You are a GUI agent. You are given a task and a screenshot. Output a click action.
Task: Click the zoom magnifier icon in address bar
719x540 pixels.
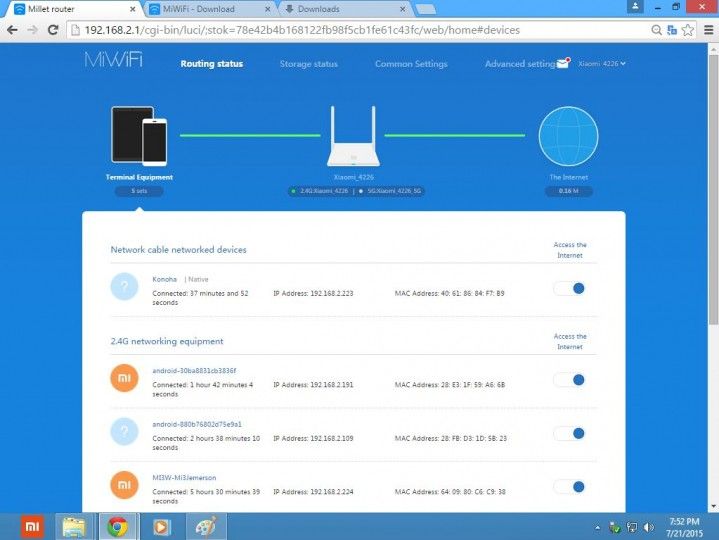(657, 30)
